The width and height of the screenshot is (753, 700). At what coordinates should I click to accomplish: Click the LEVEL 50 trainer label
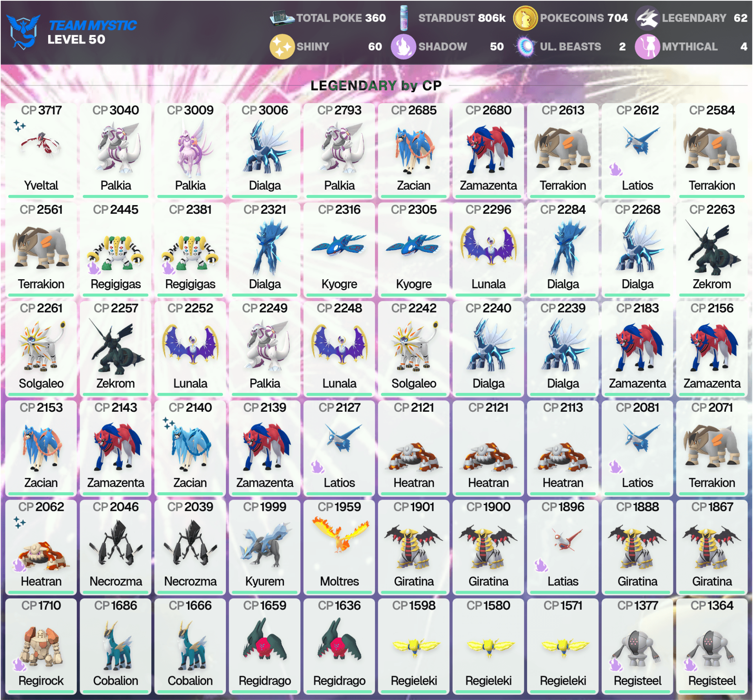coord(76,40)
